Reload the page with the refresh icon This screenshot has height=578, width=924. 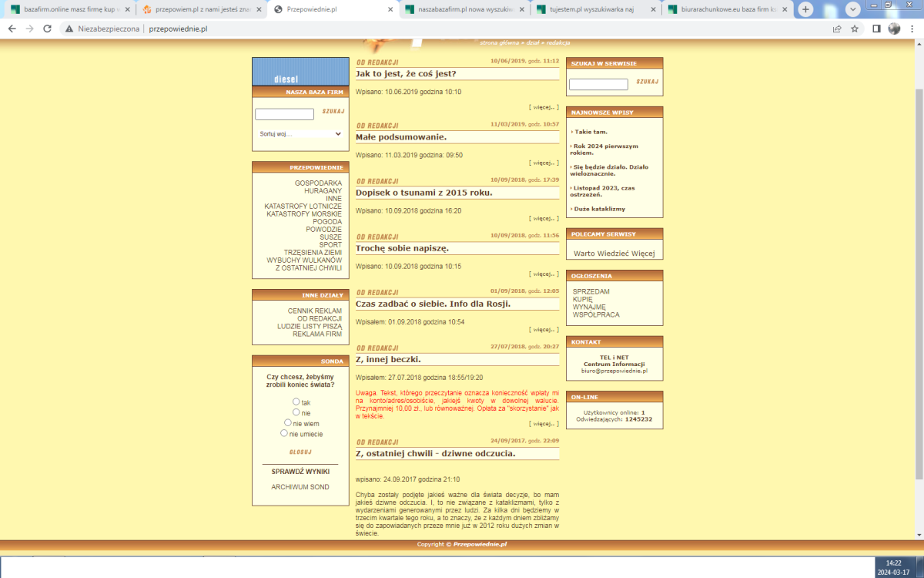48,29
